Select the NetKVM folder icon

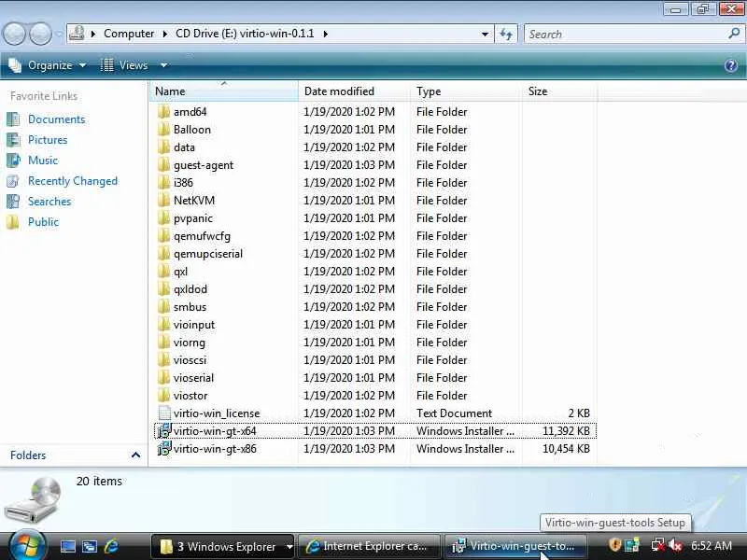click(x=164, y=201)
